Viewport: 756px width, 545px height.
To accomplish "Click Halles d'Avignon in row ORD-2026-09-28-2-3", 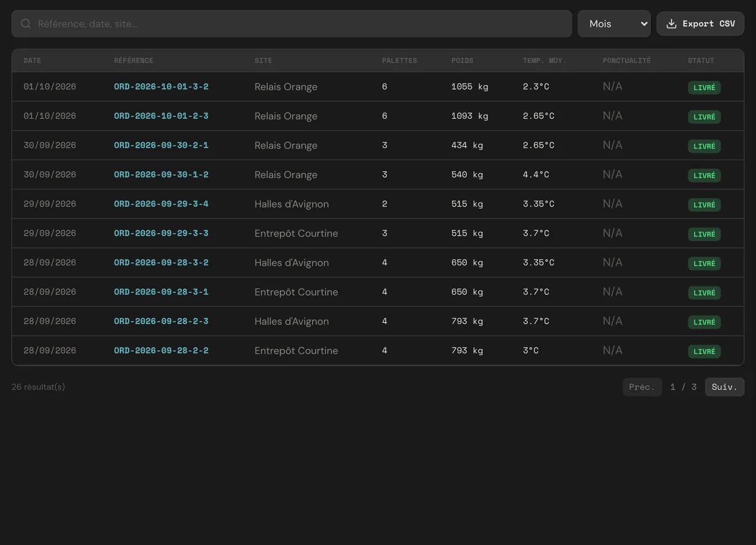I will click(x=292, y=321).
